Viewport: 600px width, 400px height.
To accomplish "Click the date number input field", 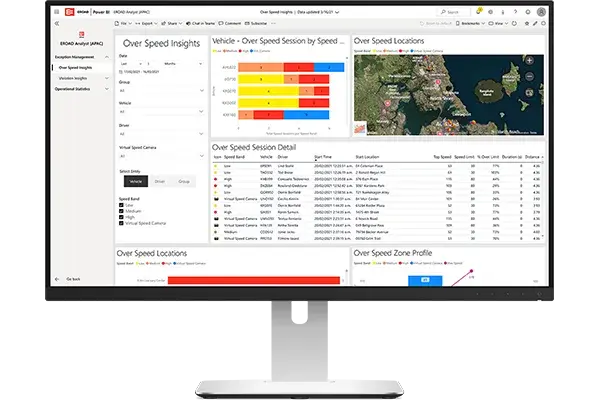I will pyautogui.click(x=152, y=64).
